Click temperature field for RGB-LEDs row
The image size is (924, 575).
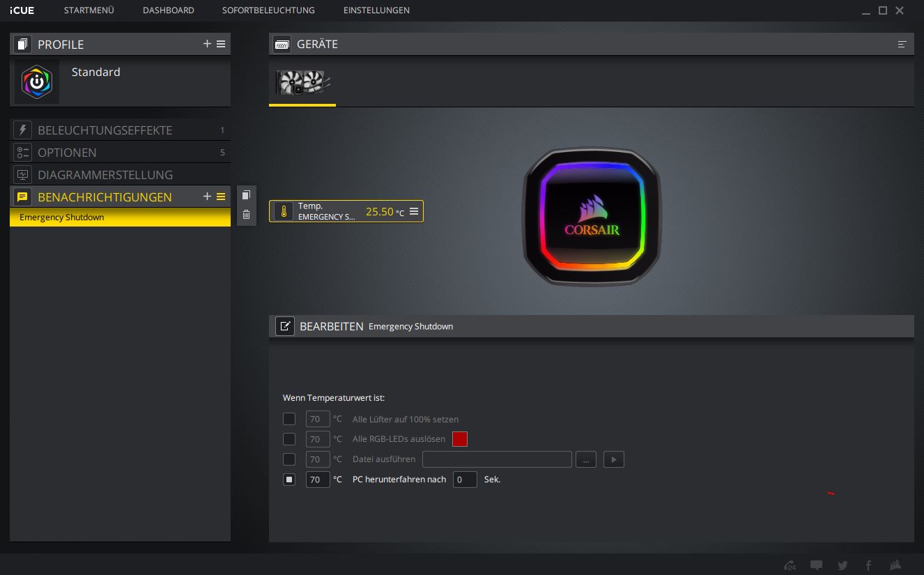318,439
